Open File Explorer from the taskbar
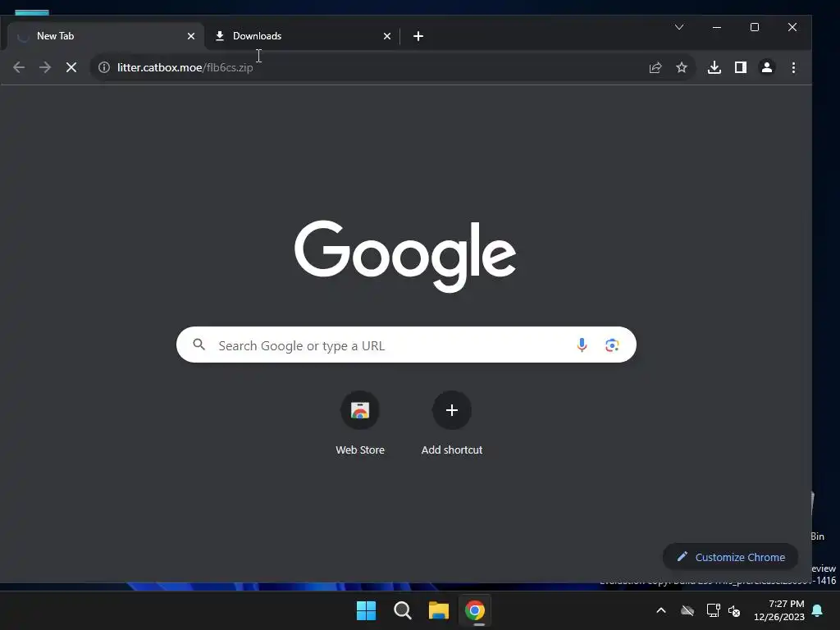 pyautogui.click(x=438, y=610)
